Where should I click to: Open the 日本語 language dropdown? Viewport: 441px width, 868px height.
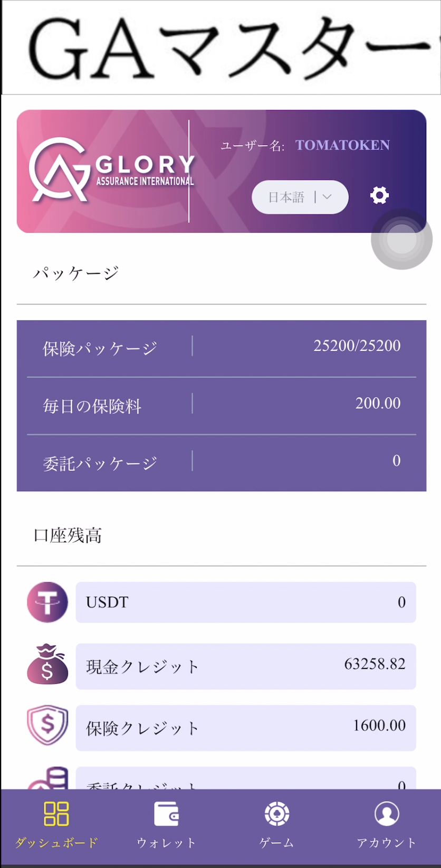(300, 197)
